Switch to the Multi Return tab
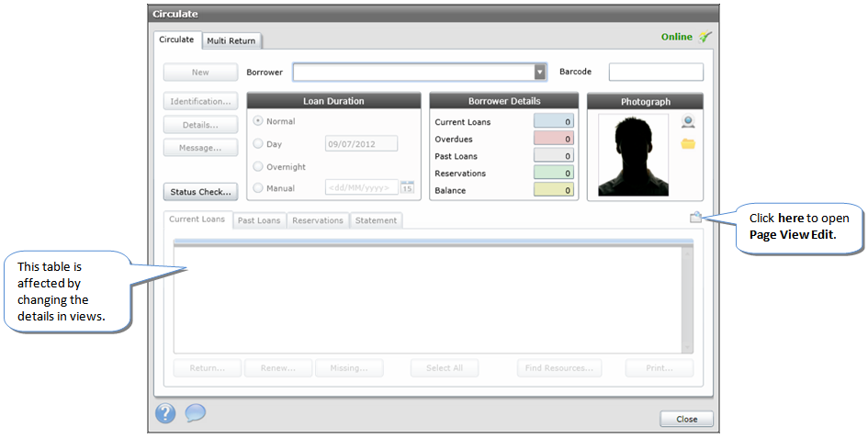Screen dimensions: 868x438 tap(231, 40)
